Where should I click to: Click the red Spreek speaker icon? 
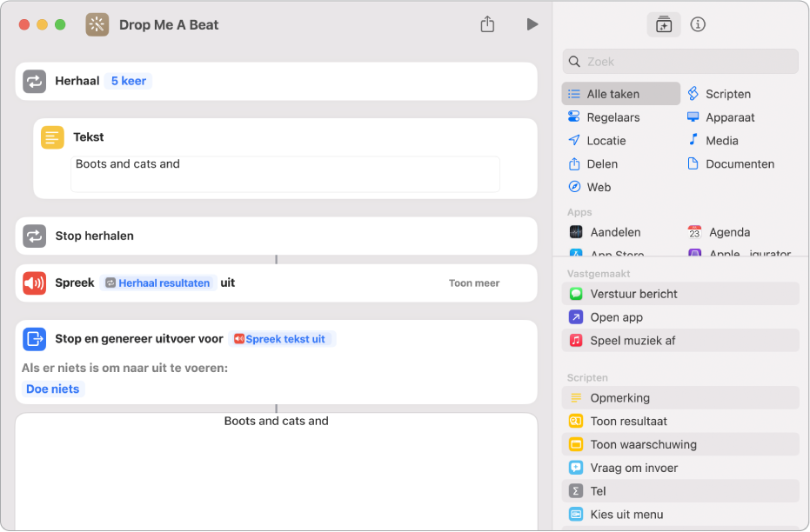[35, 283]
